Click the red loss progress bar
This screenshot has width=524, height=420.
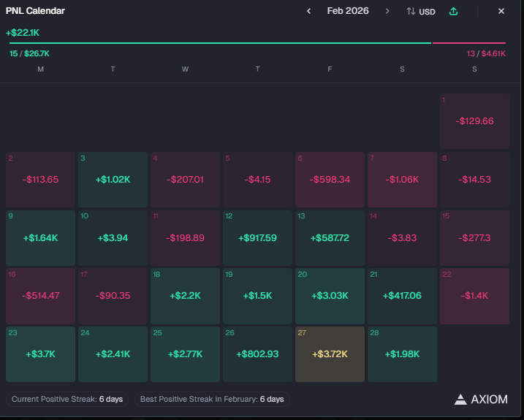point(469,43)
